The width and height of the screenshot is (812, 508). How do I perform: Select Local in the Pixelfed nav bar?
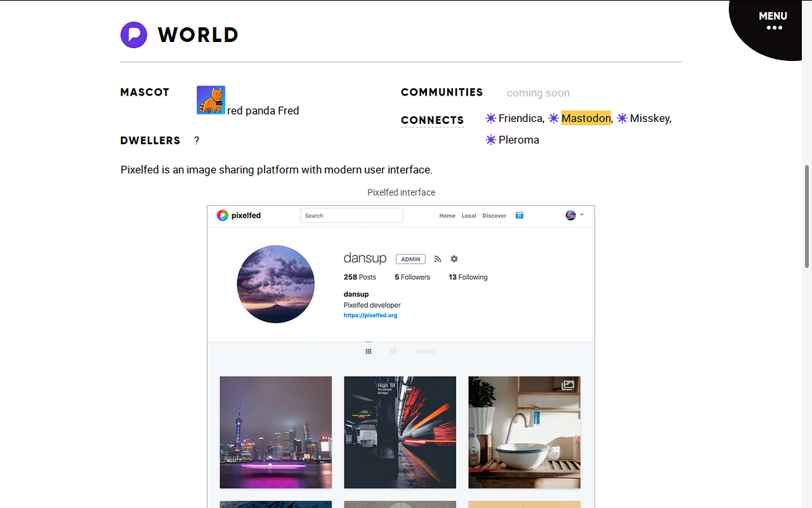pos(469,215)
